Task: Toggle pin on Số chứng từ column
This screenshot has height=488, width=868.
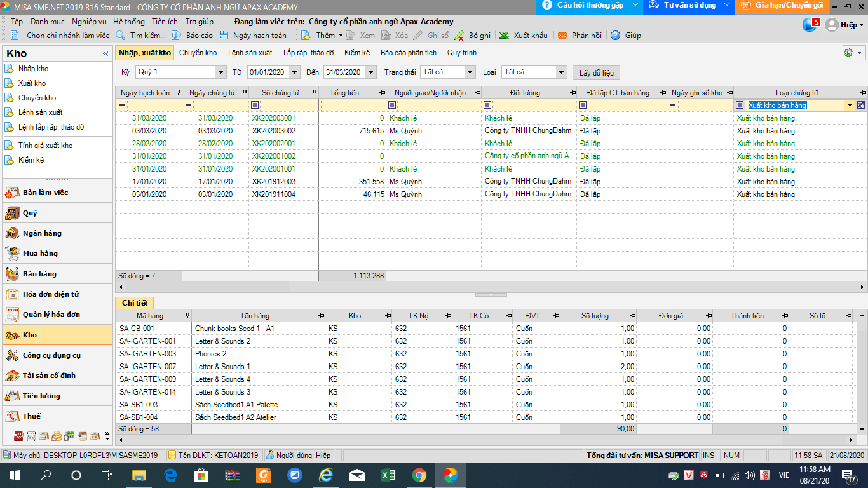Action: click(x=315, y=93)
